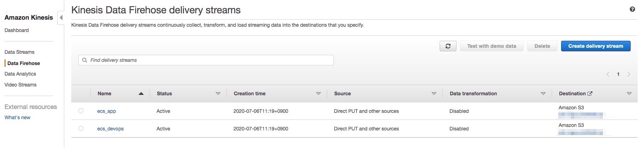The width and height of the screenshot is (644, 148).
Task: Expand the Data transformation column dropdown
Action: coord(543,94)
